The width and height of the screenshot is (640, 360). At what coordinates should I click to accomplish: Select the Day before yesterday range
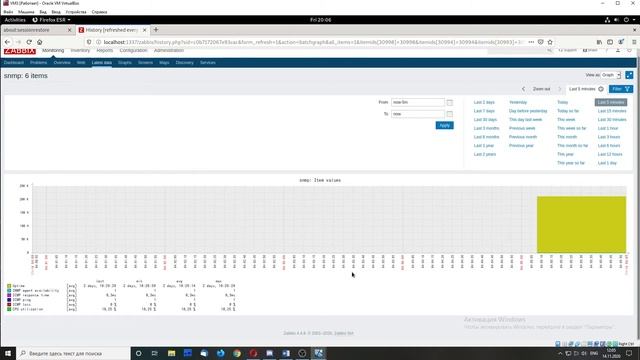tap(528, 111)
